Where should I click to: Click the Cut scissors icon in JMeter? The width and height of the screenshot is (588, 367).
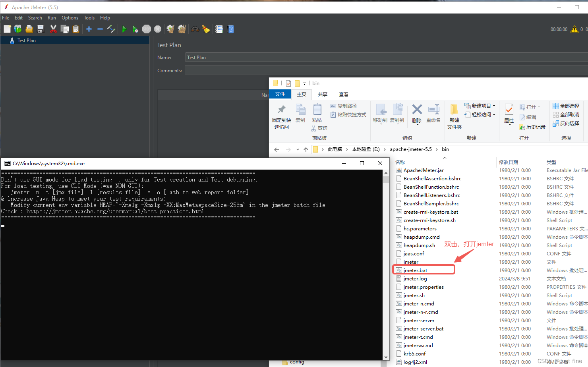click(x=53, y=29)
